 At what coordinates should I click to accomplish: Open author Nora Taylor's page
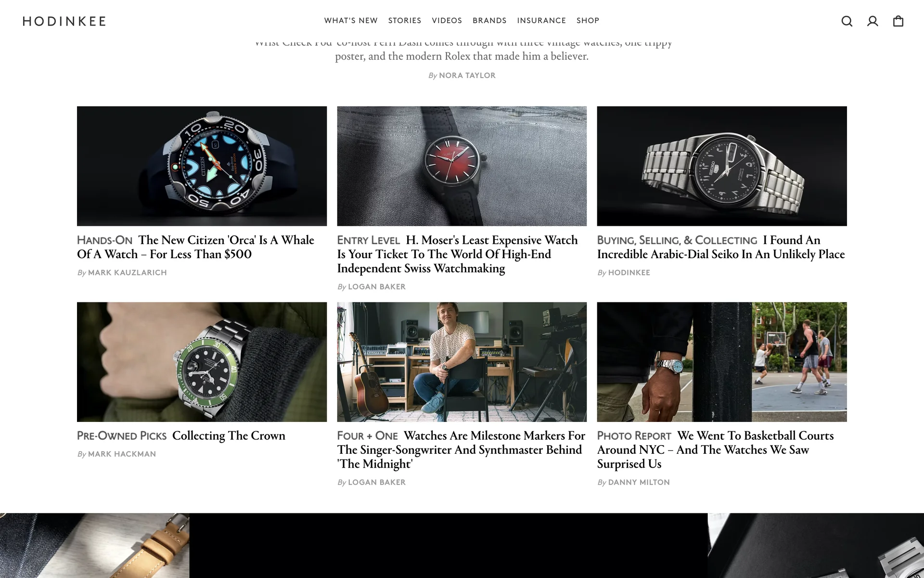[467, 76]
